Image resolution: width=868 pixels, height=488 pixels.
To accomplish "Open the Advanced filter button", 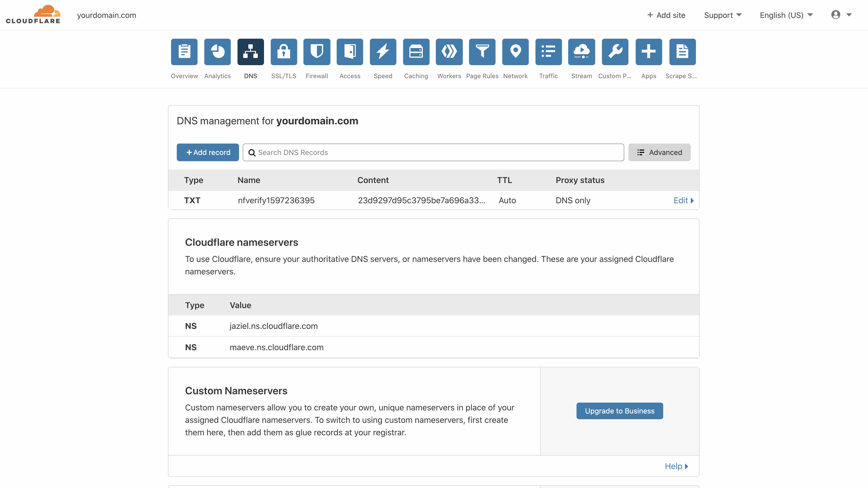I will 659,152.
